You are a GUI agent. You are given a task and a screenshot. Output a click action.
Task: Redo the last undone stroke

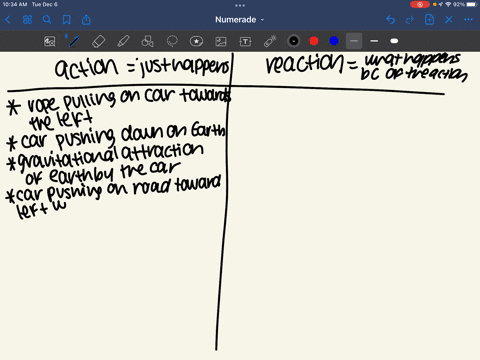[410, 20]
